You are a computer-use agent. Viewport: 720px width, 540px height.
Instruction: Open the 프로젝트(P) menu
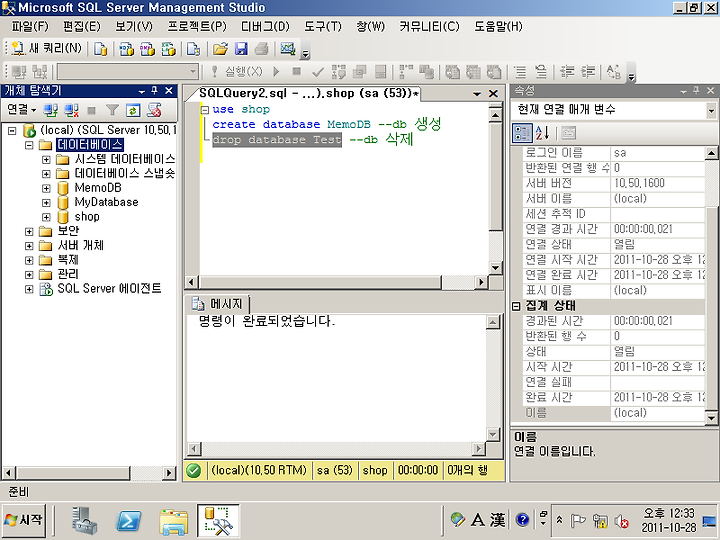[x=197, y=27]
